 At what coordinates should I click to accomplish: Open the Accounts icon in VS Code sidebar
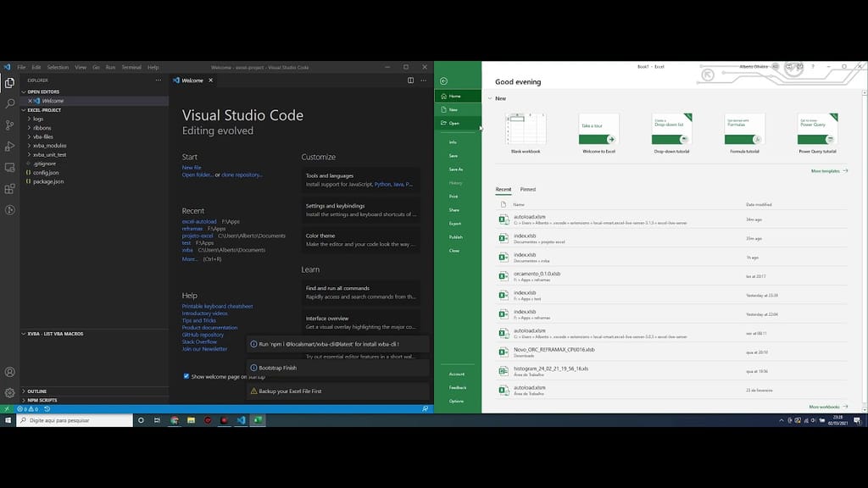tap(9, 371)
